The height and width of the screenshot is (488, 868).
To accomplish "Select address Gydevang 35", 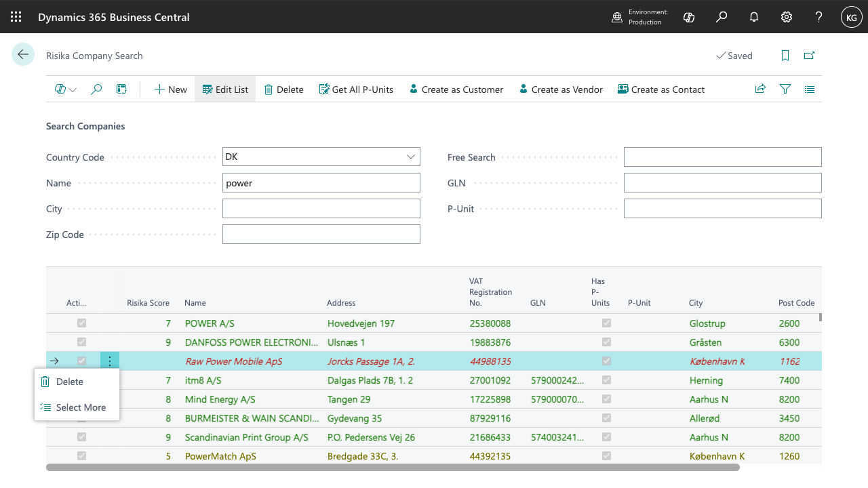I will pos(355,418).
